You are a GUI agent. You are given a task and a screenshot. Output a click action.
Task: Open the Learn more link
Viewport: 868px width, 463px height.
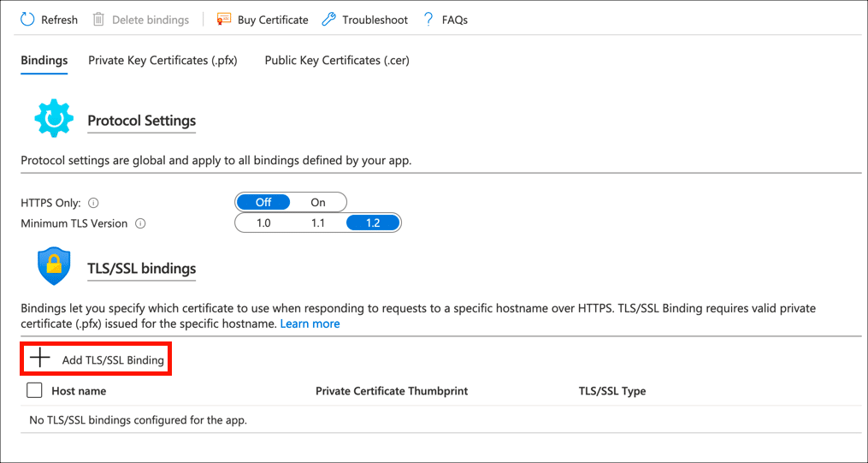coord(310,324)
